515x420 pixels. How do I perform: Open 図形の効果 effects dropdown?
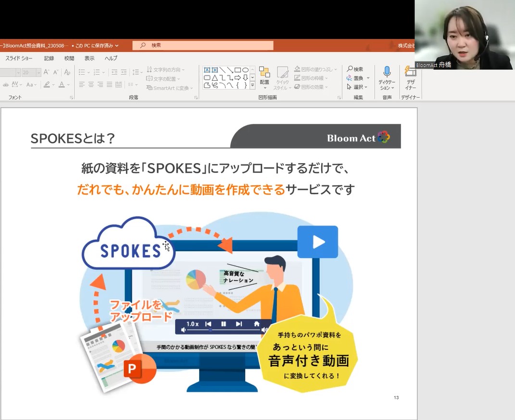pos(311,87)
